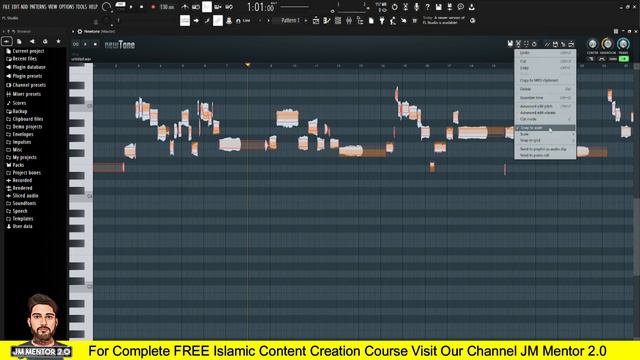Click the chat bubble icon
Viewport: 640px width, 360px height.
click(460, 7)
